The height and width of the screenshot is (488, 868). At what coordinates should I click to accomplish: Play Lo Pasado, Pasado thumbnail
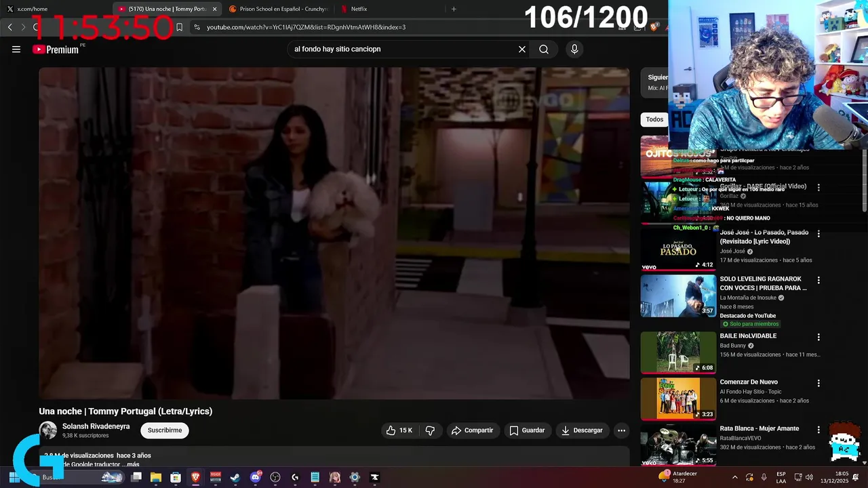678,249
